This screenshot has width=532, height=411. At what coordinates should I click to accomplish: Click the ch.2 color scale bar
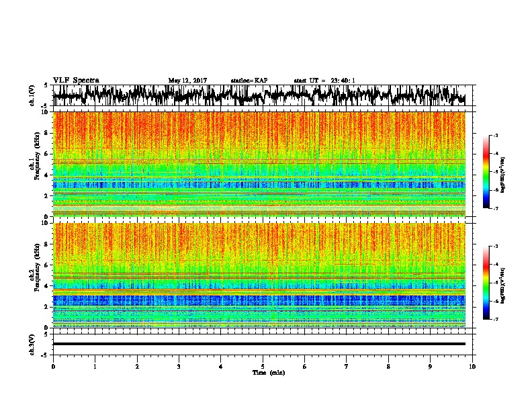pyautogui.click(x=486, y=283)
